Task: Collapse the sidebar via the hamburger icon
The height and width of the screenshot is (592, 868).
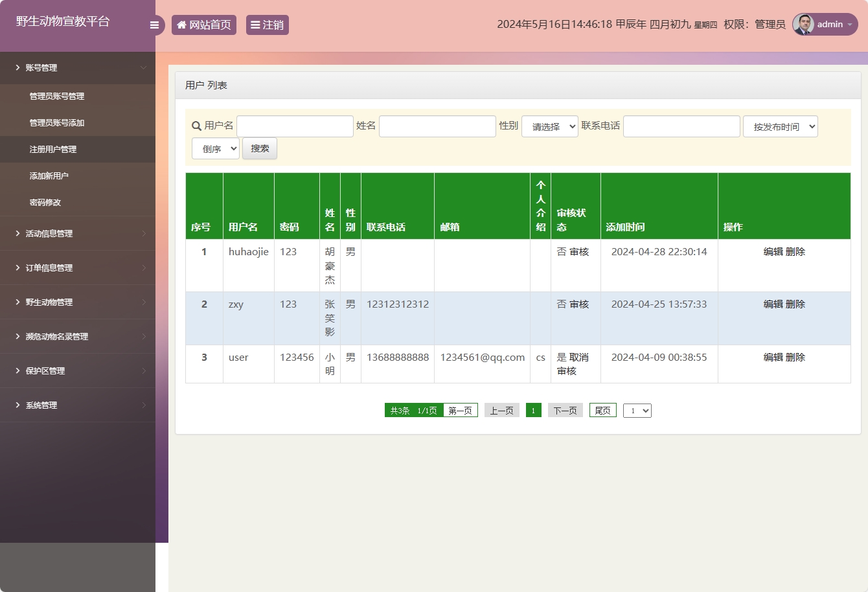Action: pyautogui.click(x=154, y=25)
